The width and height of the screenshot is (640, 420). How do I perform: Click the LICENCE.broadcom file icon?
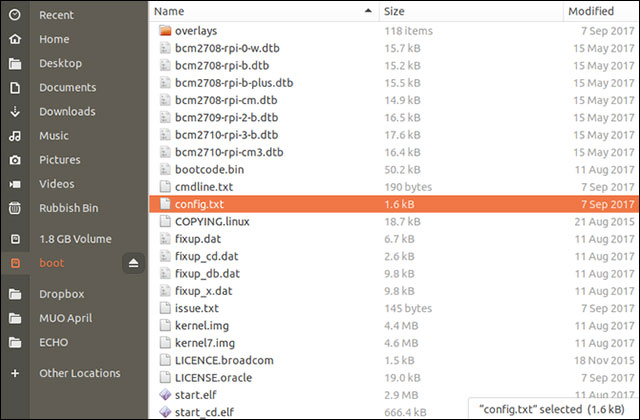coord(165,360)
